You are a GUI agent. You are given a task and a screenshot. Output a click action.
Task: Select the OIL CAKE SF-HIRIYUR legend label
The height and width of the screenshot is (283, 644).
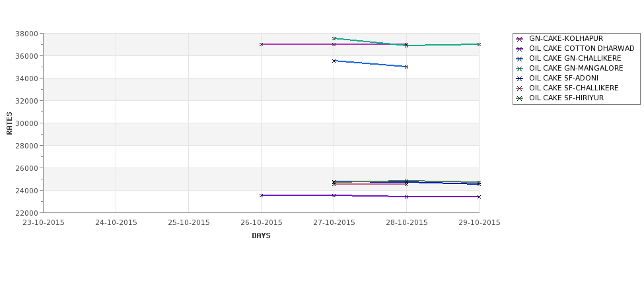566,98
